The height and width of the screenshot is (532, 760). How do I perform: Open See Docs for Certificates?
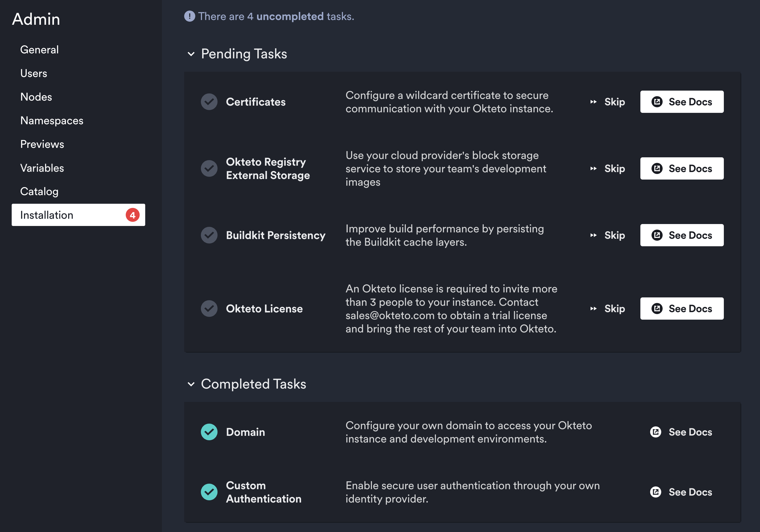(x=682, y=102)
